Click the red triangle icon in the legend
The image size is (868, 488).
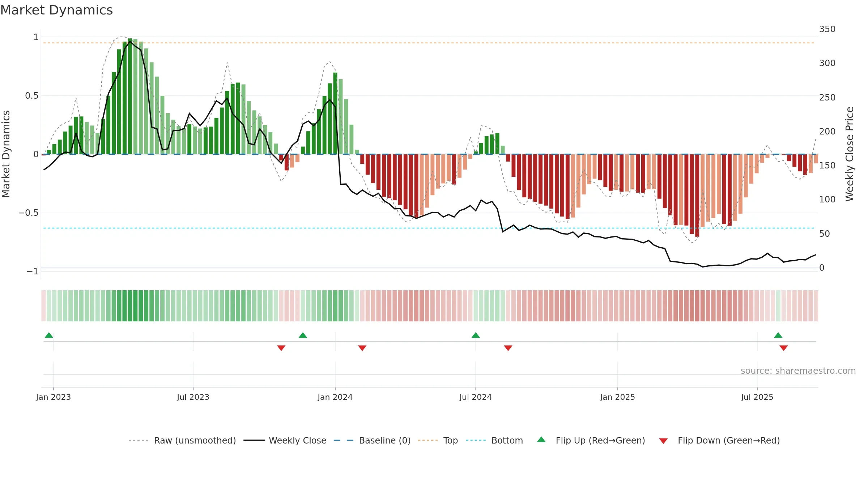[663, 441]
